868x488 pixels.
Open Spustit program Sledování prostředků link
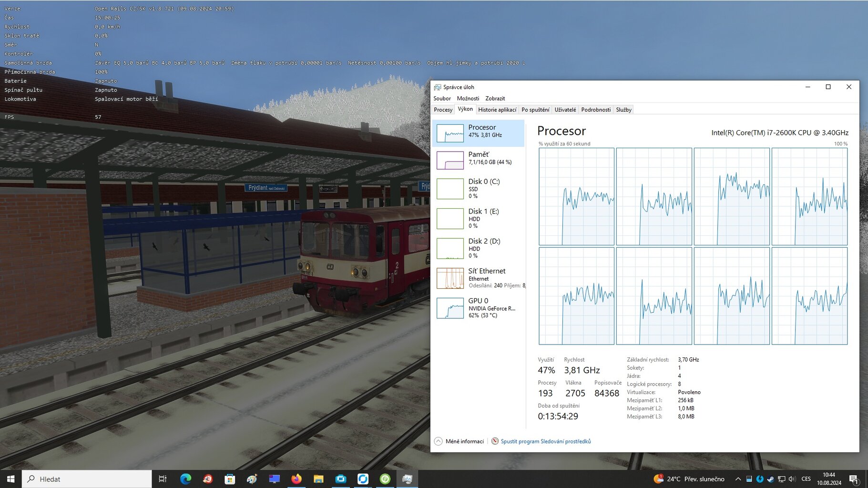545,441
